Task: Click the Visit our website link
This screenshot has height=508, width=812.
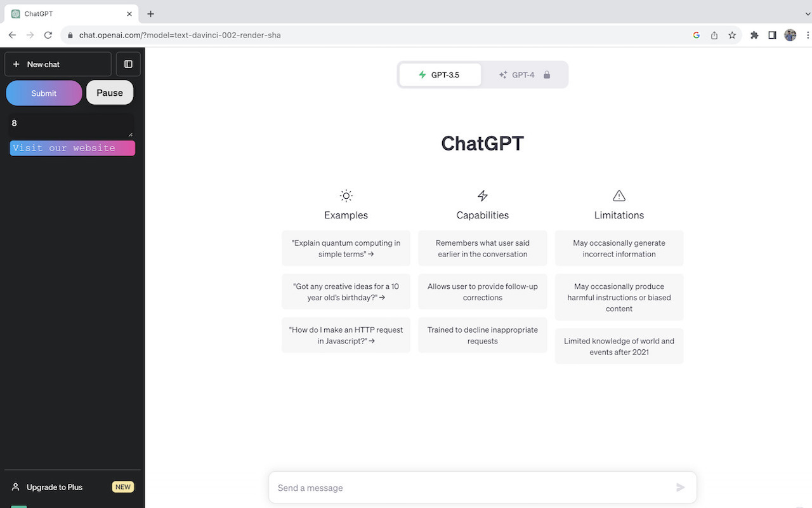Action: [72, 148]
